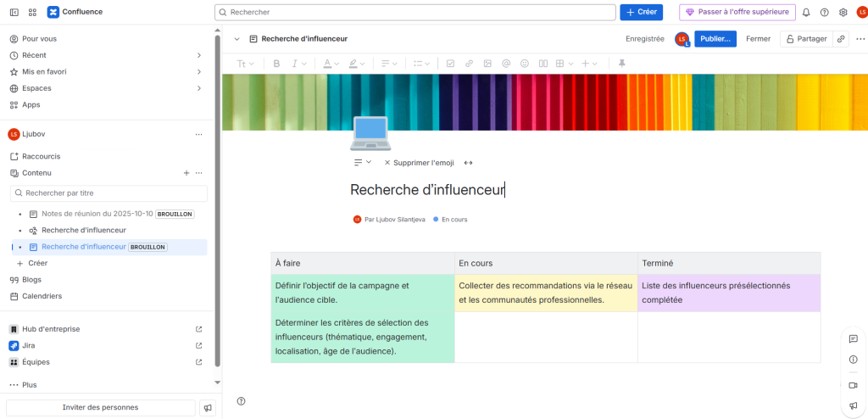Insert an action item checkbox from toolbar

450,64
